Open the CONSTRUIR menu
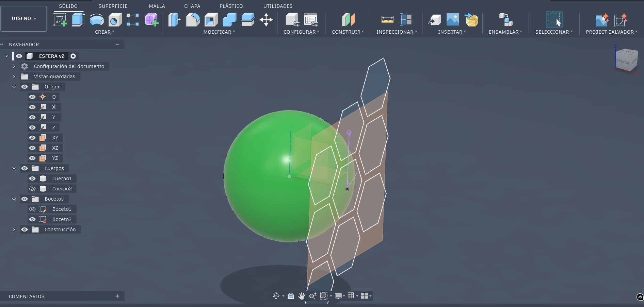 click(x=348, y=32)
